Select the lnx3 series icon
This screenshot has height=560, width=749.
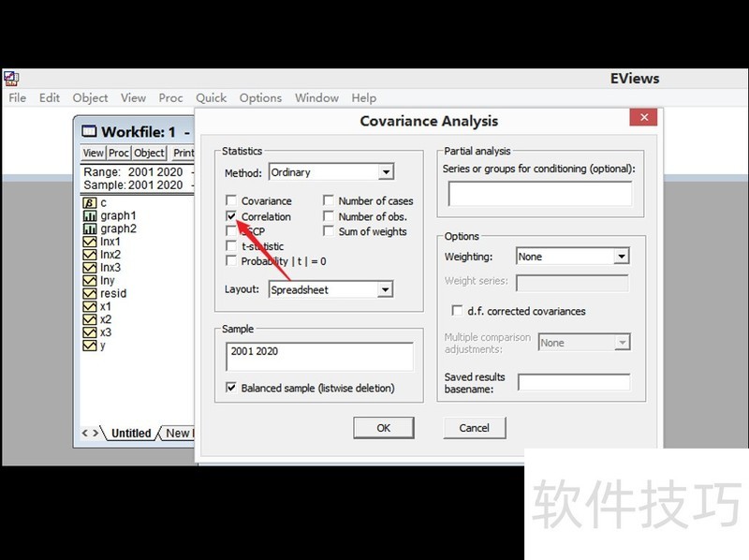[x=89, y=267]
